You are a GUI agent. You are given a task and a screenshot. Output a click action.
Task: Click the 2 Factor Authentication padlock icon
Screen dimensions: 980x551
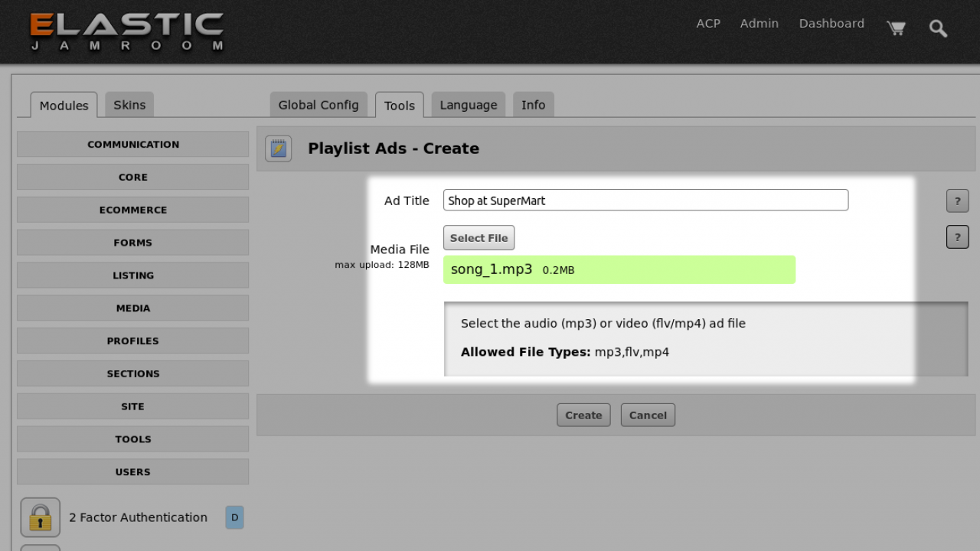(x=40, y=517)
